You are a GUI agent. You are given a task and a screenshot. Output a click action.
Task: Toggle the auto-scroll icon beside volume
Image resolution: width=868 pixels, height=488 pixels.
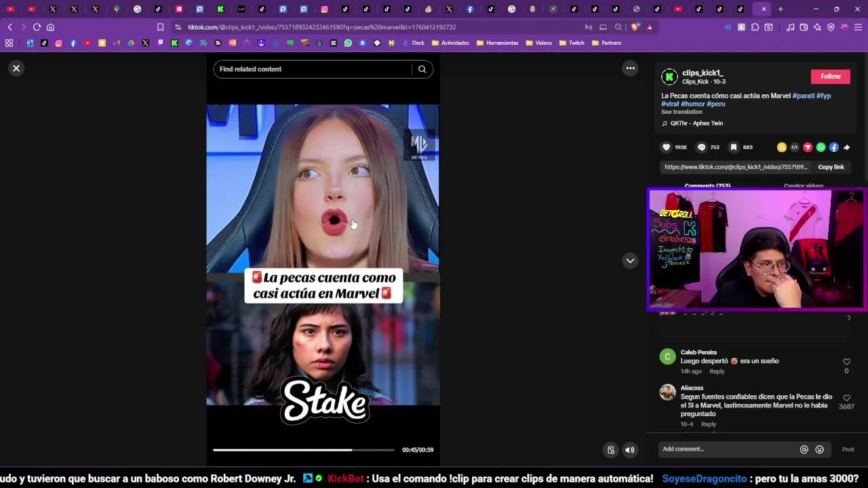(611, 450)
